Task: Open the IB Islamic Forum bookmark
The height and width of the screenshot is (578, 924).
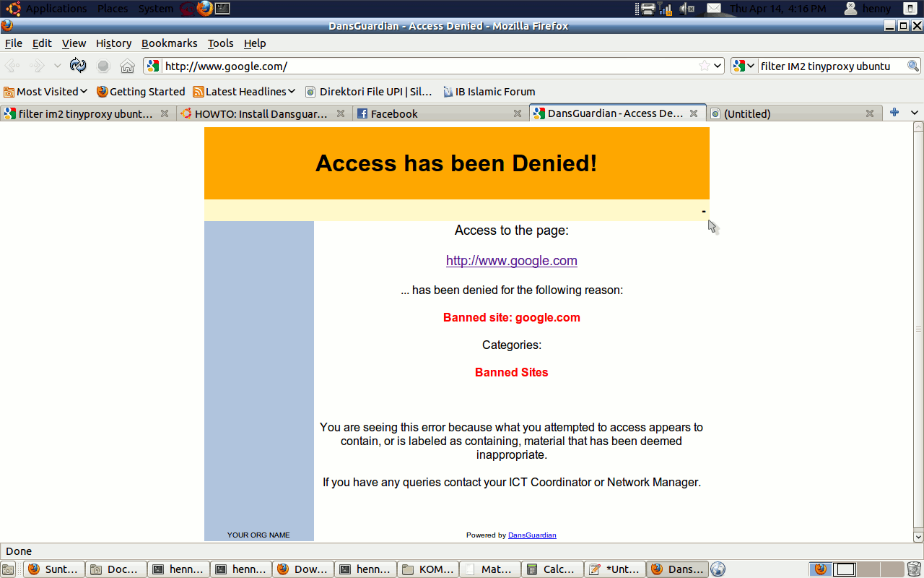Action: pyautogui.click(x=489, y=92)
